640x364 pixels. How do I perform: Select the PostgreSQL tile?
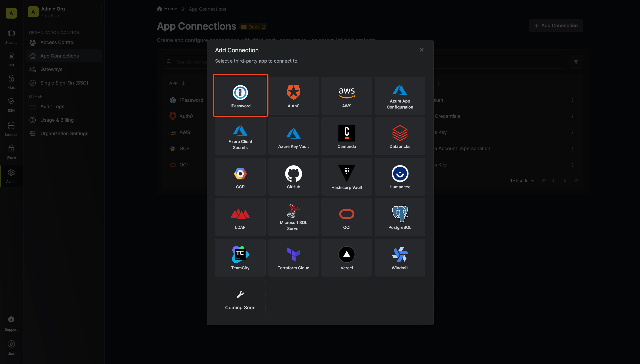[400, 217]
